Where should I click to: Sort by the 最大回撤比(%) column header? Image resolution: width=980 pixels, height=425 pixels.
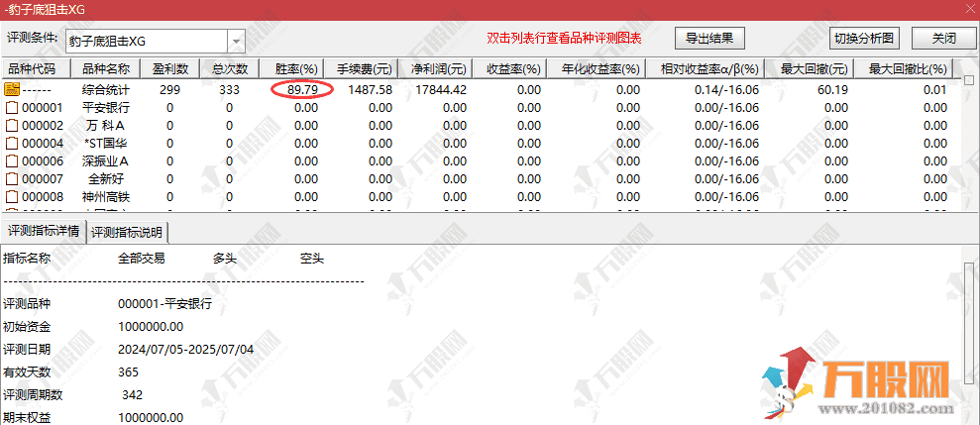coord(905,68)
